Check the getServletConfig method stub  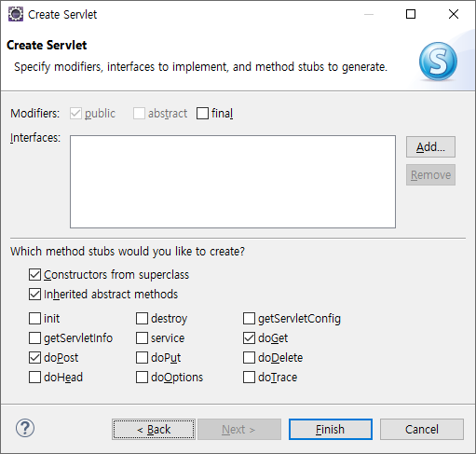coord(249,319)
